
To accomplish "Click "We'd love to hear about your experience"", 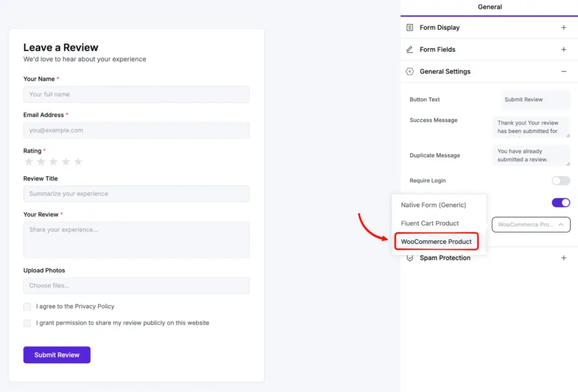I will [85, 59].
